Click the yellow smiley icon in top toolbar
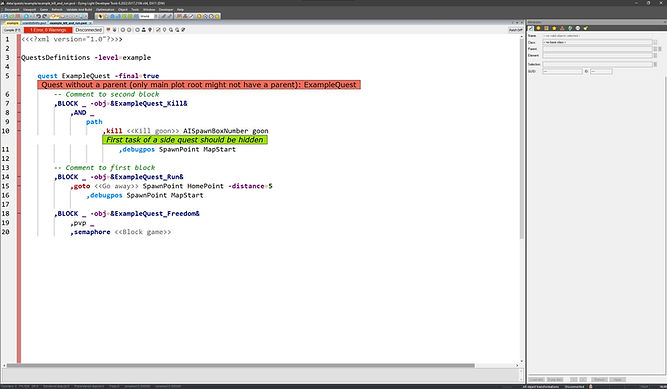The width and height of the screenshot is (667, 389). tap(199, 16)
